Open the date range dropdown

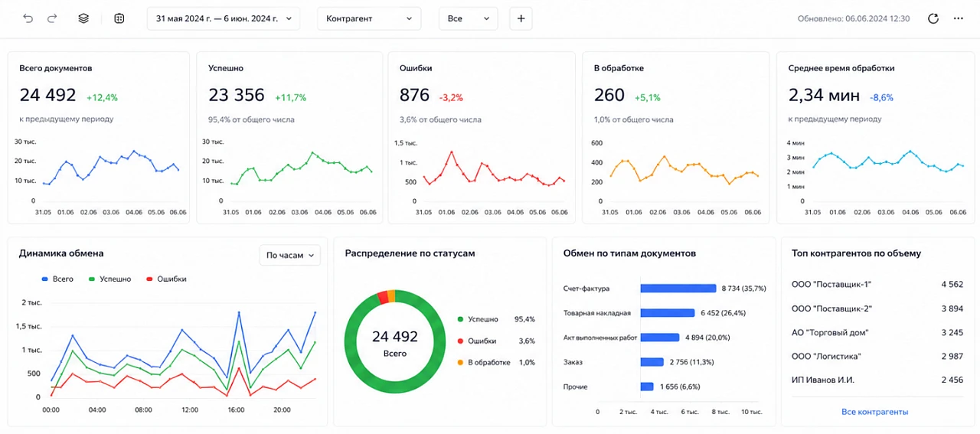224,18
